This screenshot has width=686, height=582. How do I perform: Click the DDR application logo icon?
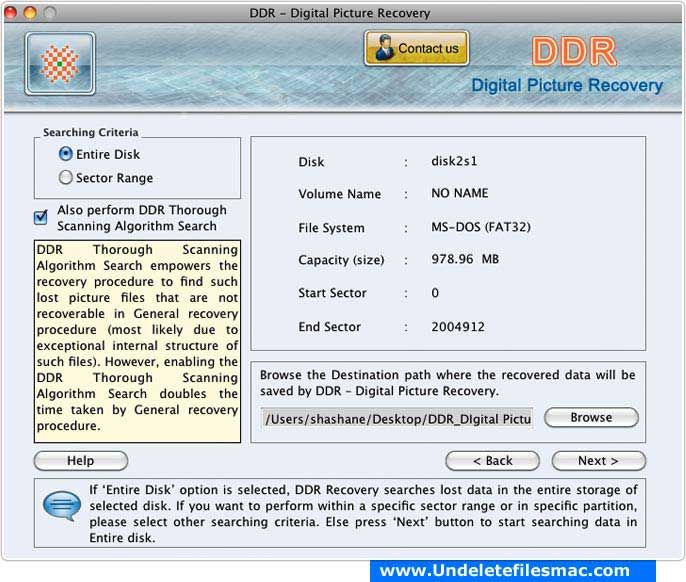pyautogui.click(x=60, y=63)
